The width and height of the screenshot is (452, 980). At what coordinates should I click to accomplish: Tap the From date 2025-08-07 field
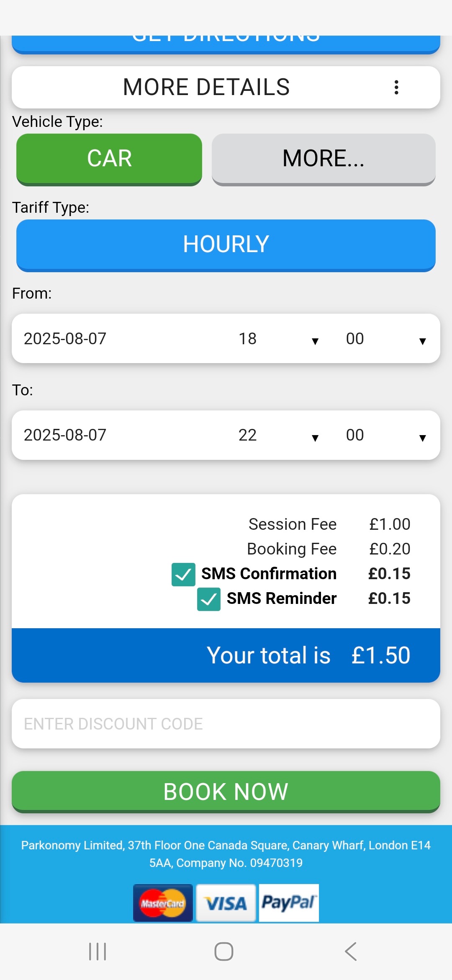point(65,339)
